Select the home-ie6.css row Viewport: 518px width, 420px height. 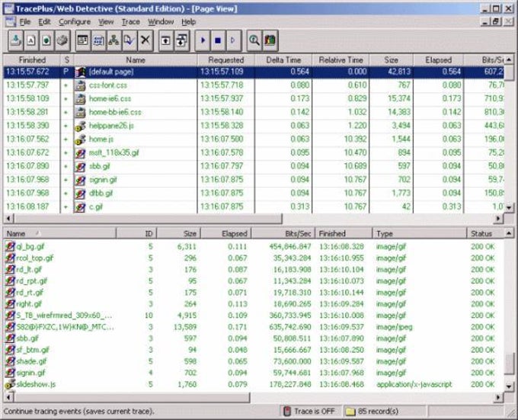coord(254,98)
